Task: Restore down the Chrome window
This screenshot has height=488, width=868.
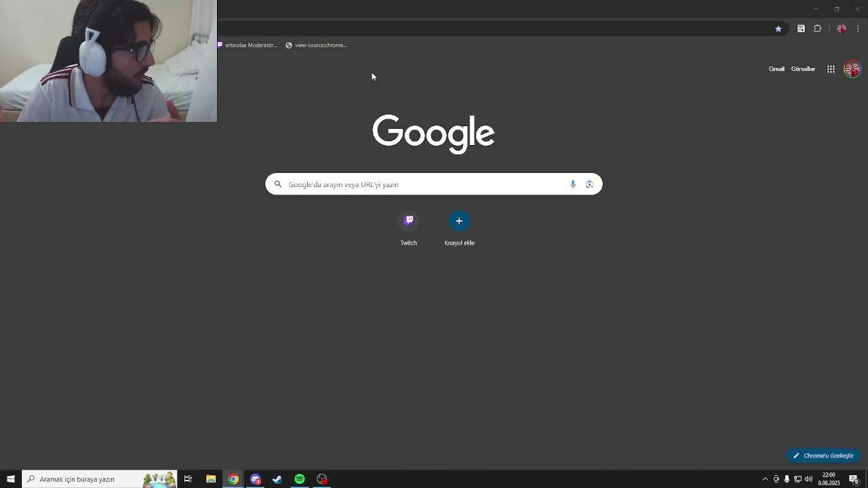Action: pyautogui.click(x=836, y=9)
